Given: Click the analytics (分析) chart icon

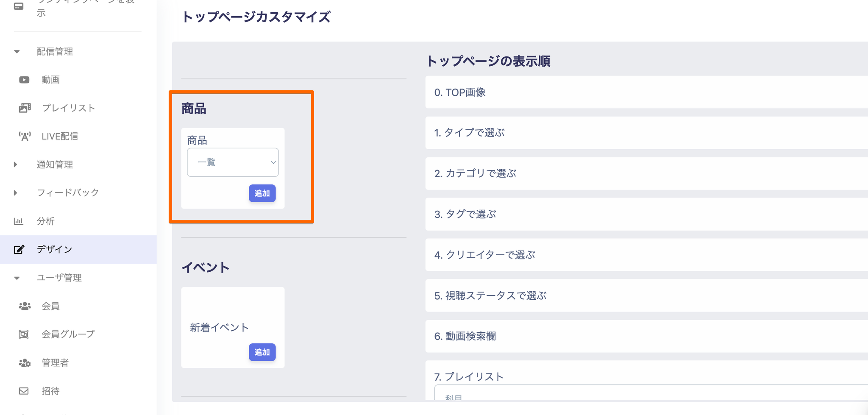Looking at the screenshot, I should pyautogui.click(x=19, y=221).
